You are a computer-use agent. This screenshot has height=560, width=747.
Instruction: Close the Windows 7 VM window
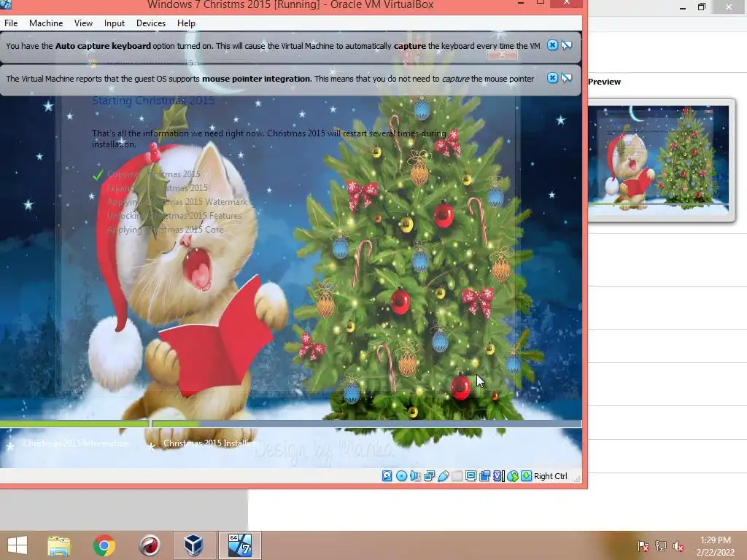(566, 3)
